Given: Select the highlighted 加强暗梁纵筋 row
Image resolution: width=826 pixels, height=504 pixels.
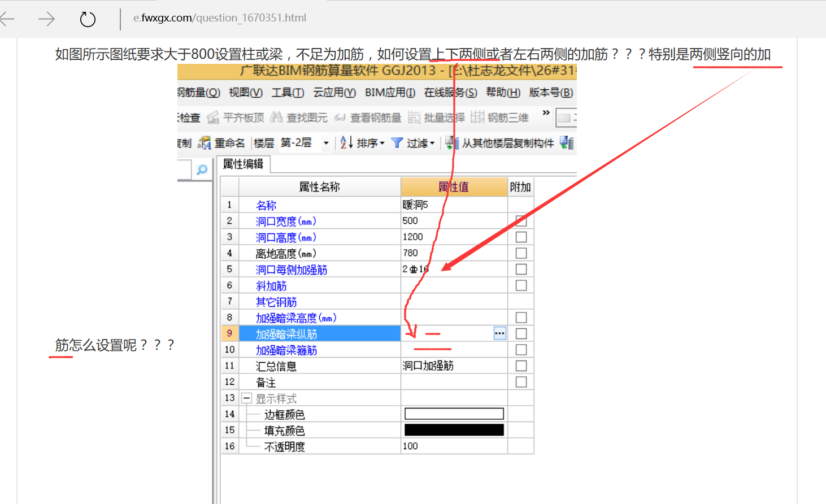Looking at the screenshot, I should tap(320, 333).
